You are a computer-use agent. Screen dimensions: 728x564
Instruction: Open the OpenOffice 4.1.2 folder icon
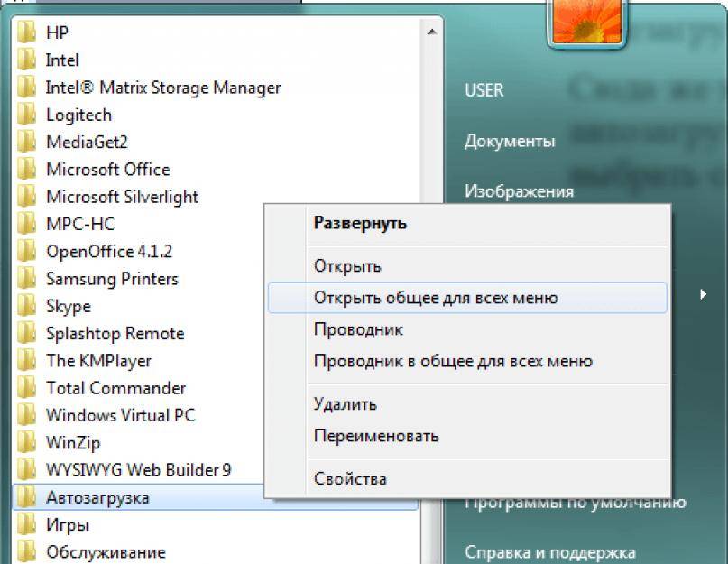[x=26, y=252]
